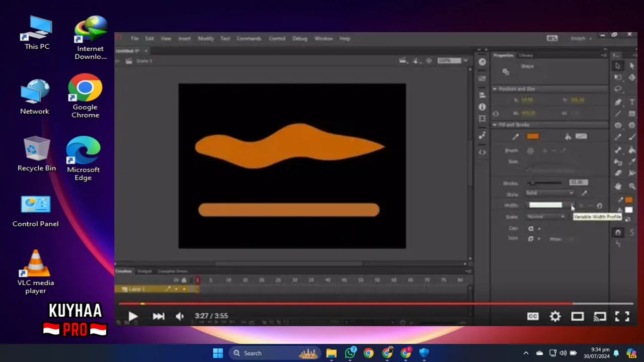Open the Modify menu
This screenshot has width=644, height=362.
point(206,39)
